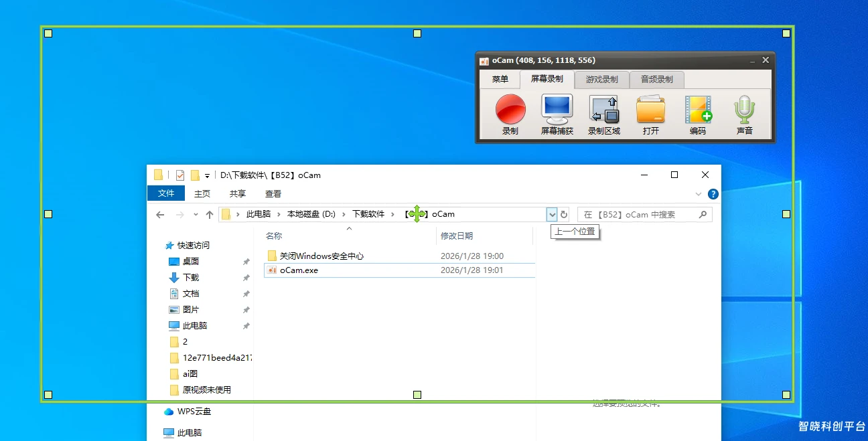Switch to the Game Recording tab
Viewport: 868px width, 441px height.
(x=601, y=80)
